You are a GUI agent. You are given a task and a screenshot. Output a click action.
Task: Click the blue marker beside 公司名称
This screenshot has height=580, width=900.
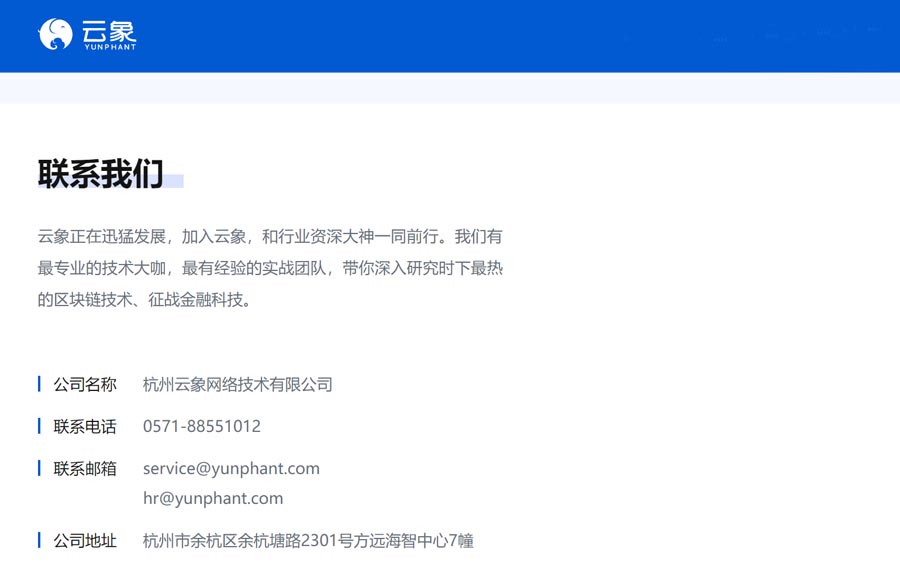click(39, 384)
